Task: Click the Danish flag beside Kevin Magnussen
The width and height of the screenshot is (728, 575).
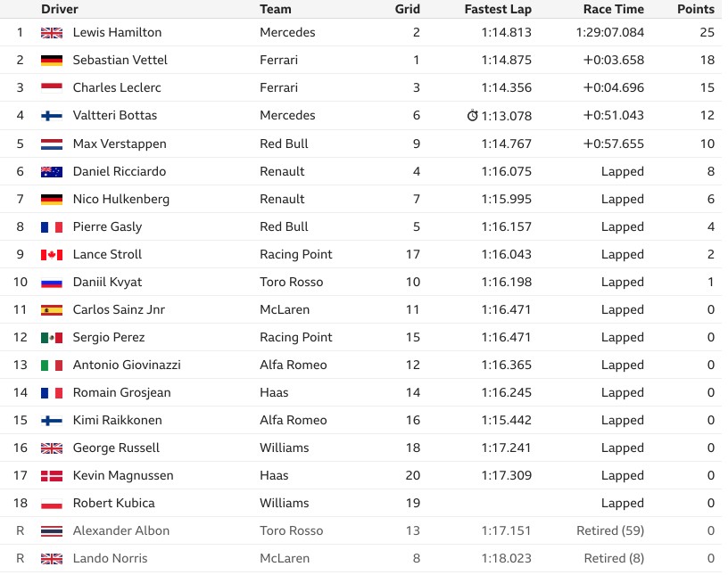Action: point(52,476)
